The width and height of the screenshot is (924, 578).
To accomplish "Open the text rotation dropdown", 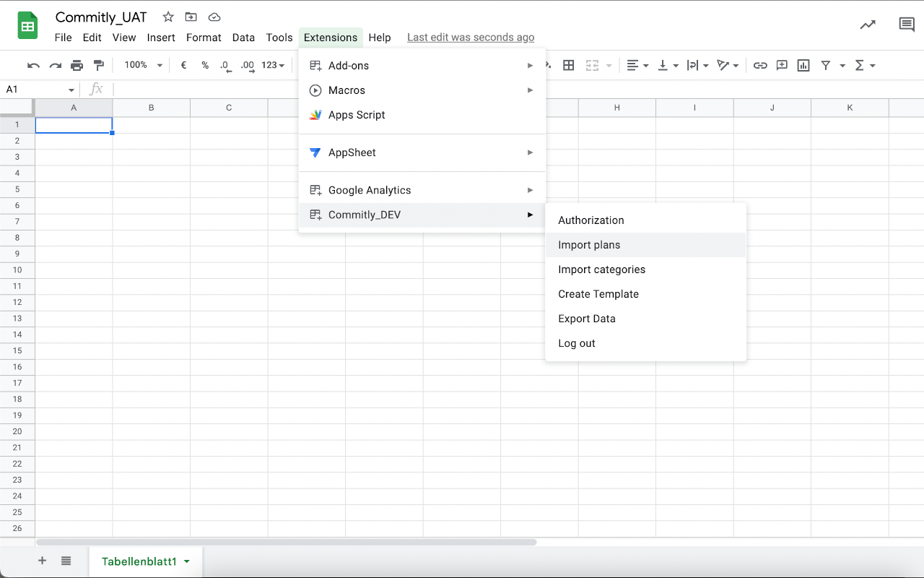I will (727, 66).
